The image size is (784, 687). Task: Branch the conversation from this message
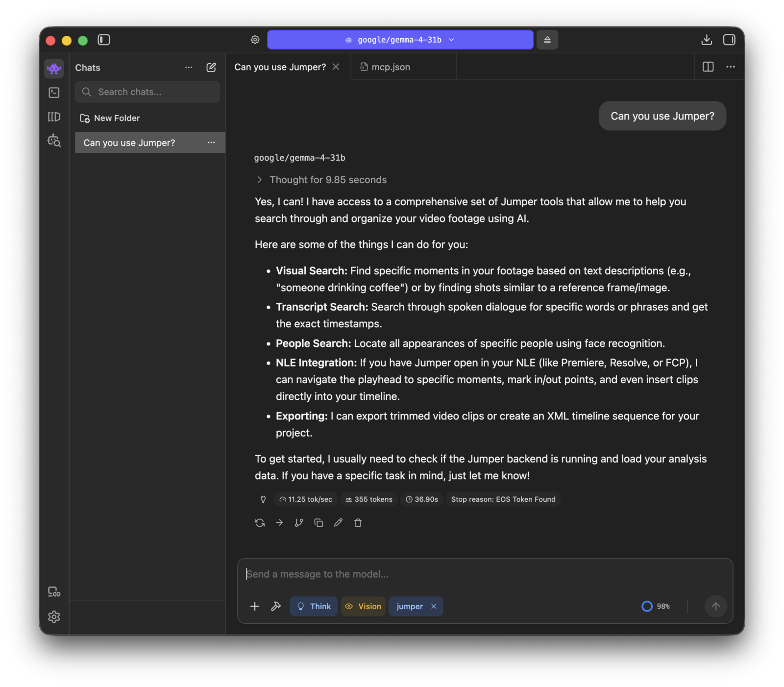click(x=299, y=522)
